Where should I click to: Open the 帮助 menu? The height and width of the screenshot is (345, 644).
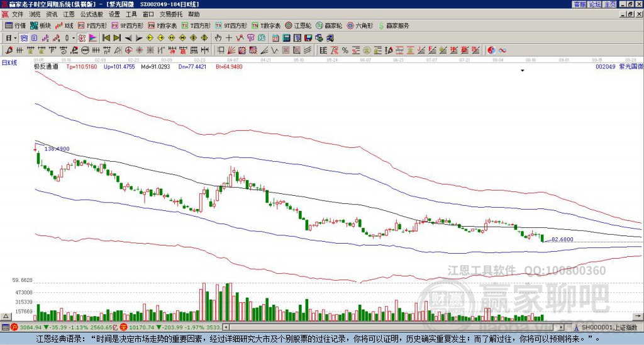point(194,14)
